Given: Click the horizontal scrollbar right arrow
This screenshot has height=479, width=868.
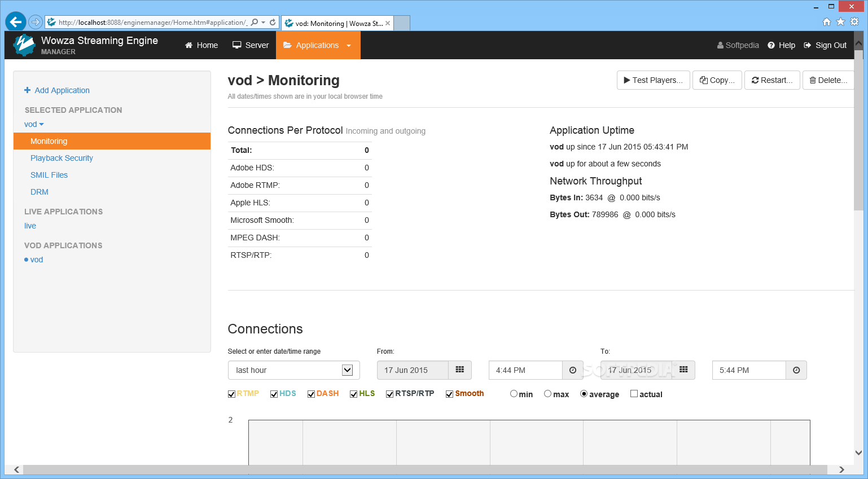Looking at the screenshot, I should pos(841,469).
